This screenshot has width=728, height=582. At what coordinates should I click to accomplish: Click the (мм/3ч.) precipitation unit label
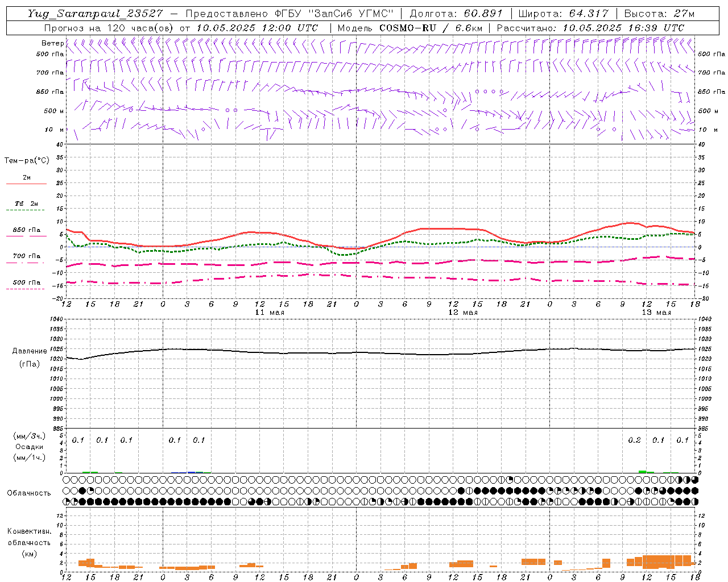click(30, 436)
